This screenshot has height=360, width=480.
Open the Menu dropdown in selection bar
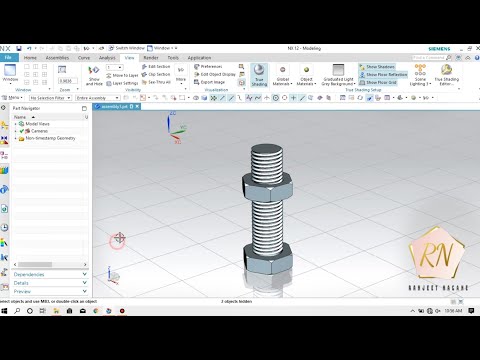tap(12, 98)
